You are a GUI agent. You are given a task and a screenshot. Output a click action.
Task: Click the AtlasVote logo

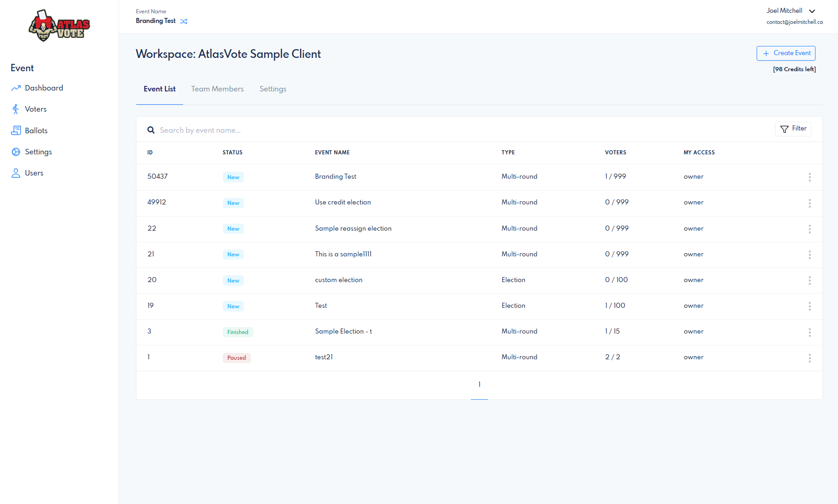(x=59, y=26)
